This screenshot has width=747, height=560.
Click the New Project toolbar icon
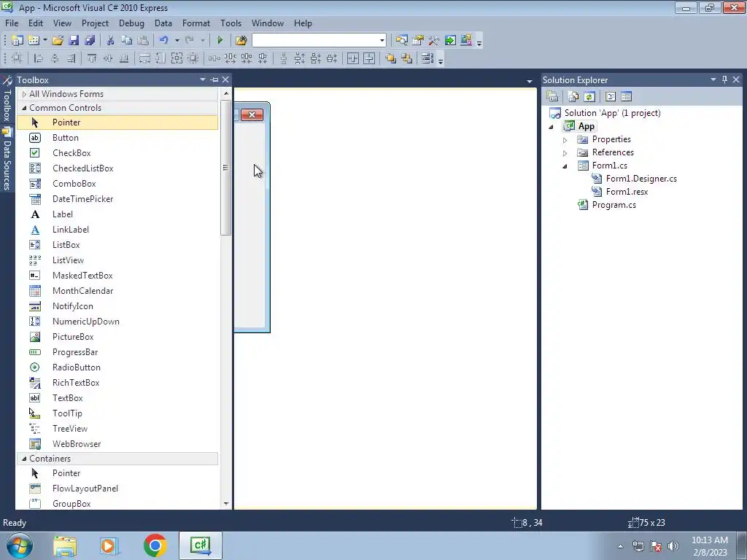(18, 41)
